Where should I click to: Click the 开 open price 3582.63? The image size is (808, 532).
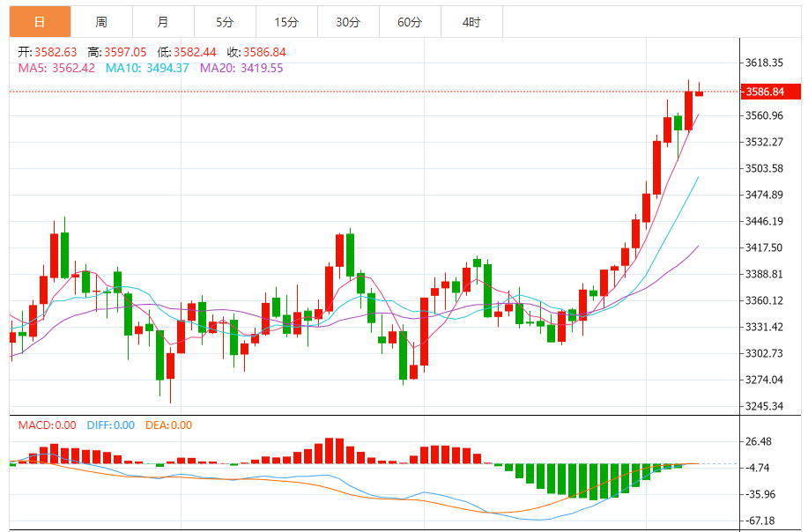click(56, 52)
